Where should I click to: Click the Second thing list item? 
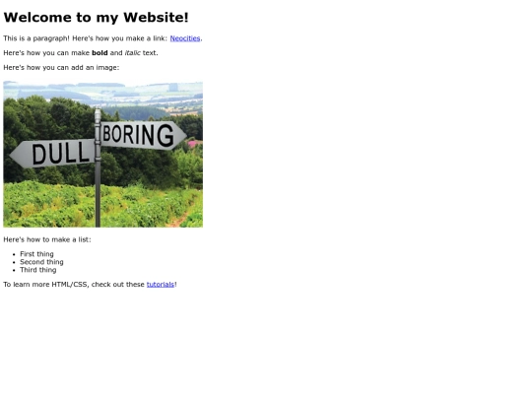point(41,262)
